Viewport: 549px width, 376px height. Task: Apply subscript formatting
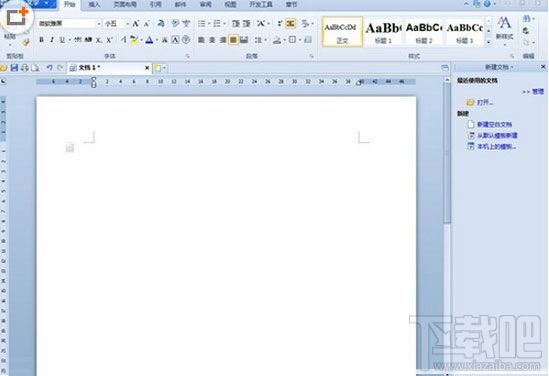tap(99, 40)
